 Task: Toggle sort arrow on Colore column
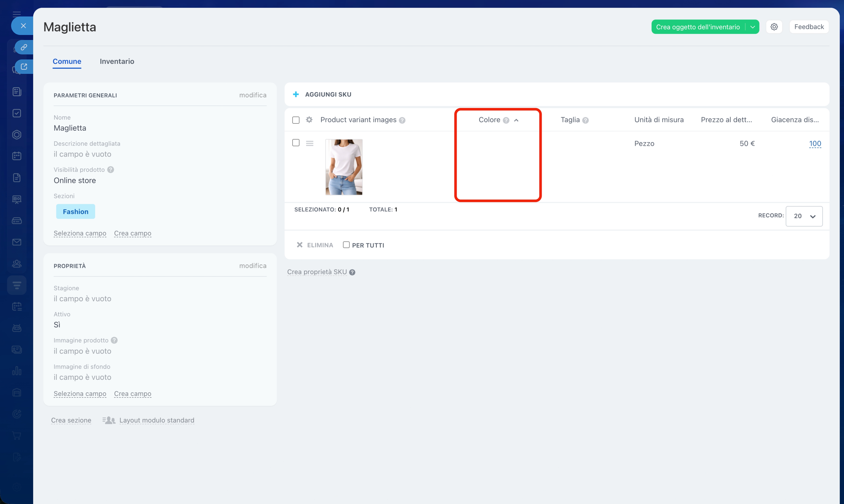[516, 120]
